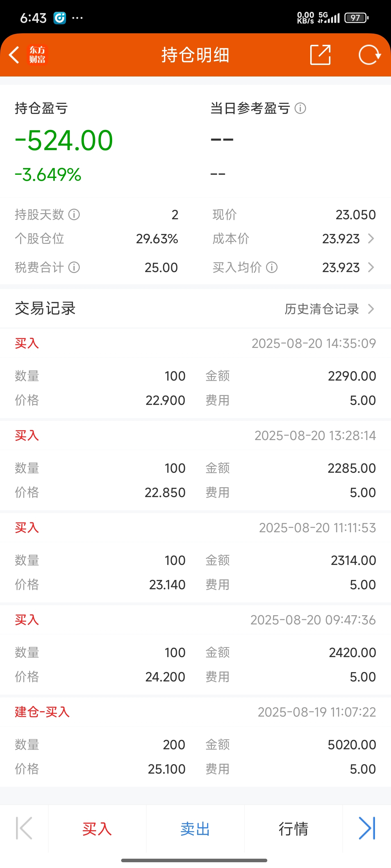The image size is (391, 868).
Task: Select the 卖出 bottom tab
Action: pos(195,829)
